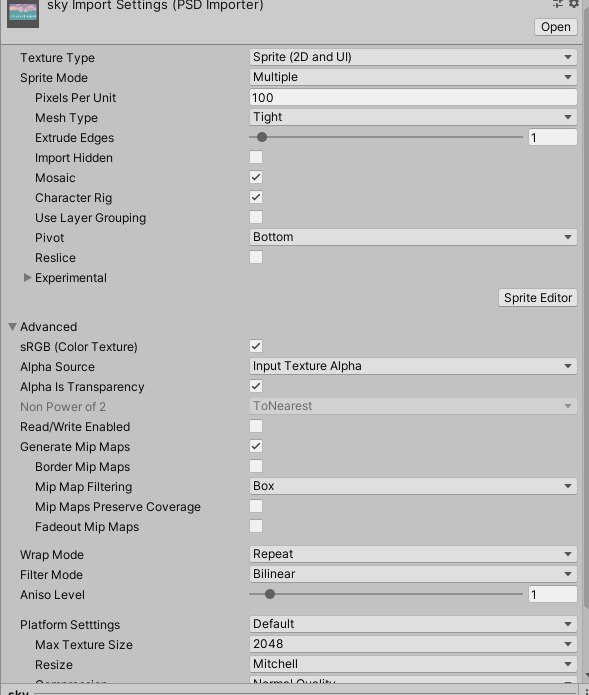The width and height of the screenshot is (589, 695).
Task: Click the Aniso Level value field
Action: click(553, 594)
